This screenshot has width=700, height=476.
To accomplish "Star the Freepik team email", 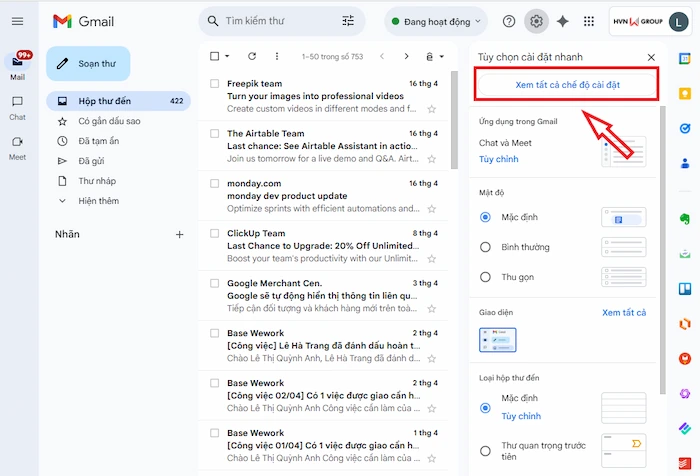I will [x=432, y=109].
